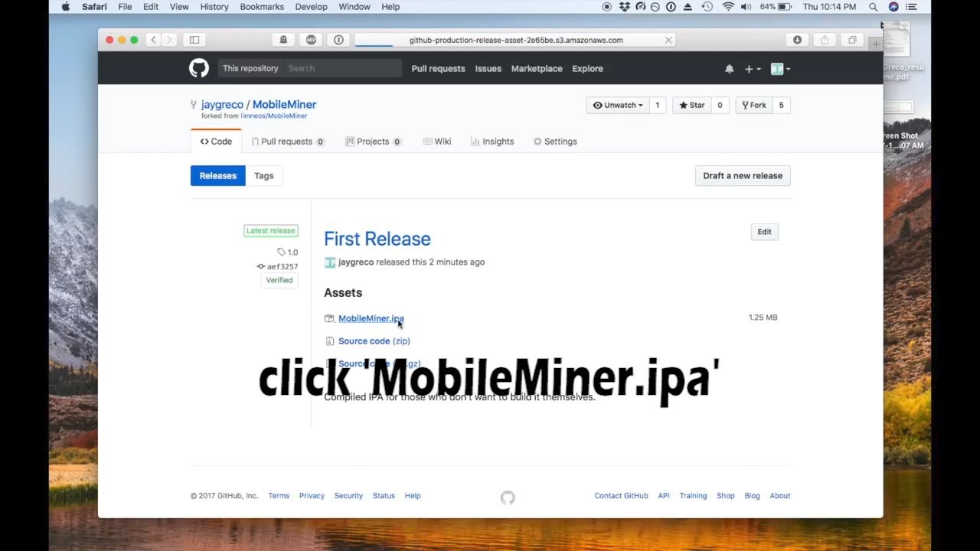Click the Siri menu bar icon
Viewport: 980px width, 551px height.
pos(893,7)
